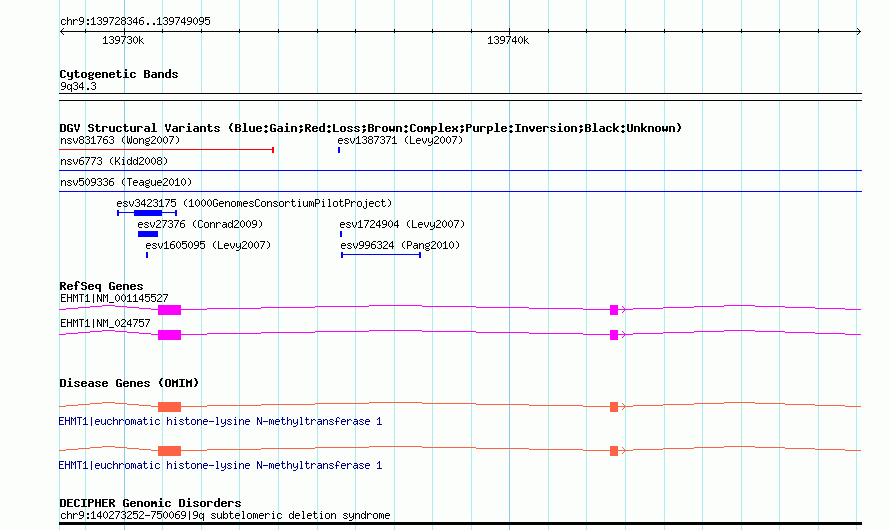
Task: Click the esv1724904 (Levy2007) label
Action: (402, 224)
